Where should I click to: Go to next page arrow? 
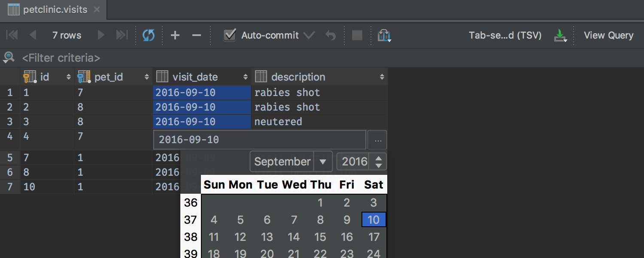[101, 35]
